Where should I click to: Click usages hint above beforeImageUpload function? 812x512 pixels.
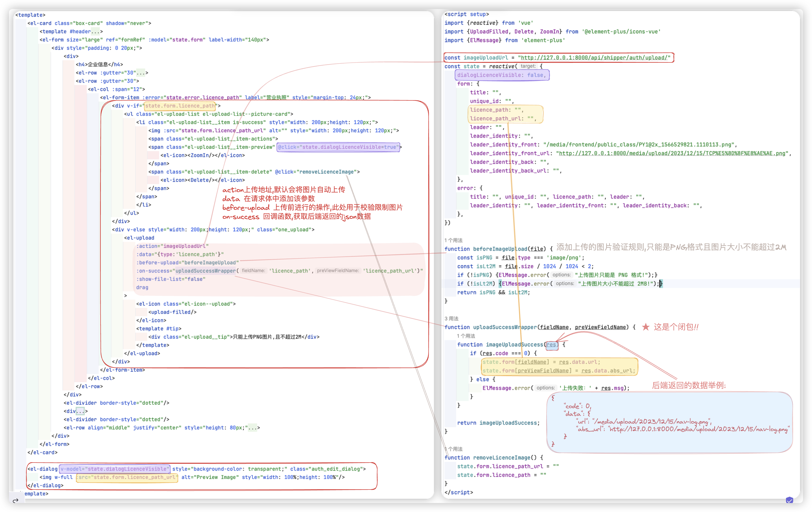(x=453, y=240)
